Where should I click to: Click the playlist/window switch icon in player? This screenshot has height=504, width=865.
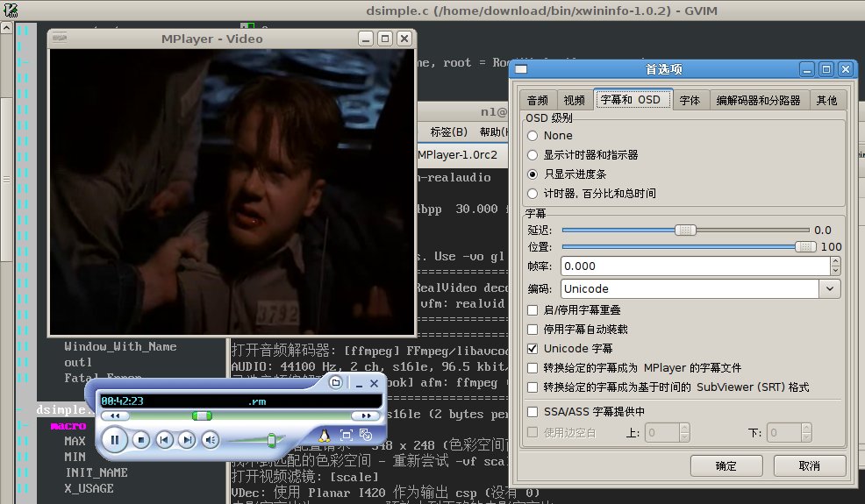(366, 435)
